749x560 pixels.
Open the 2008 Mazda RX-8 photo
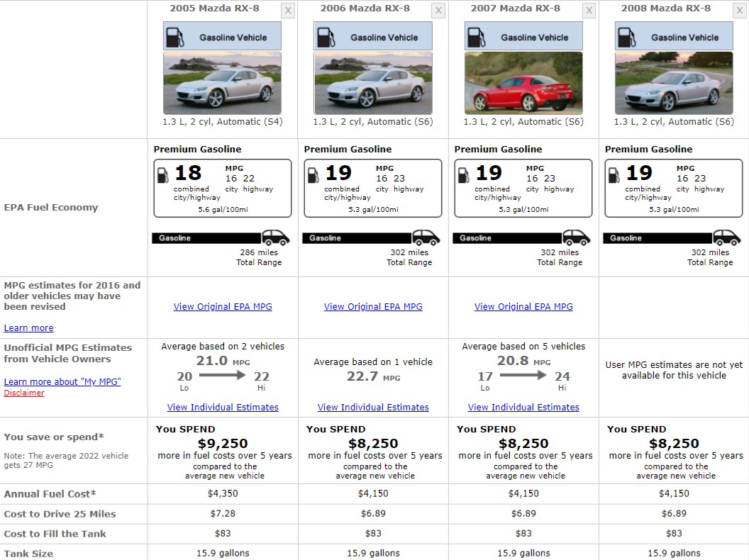click(674, 83)
